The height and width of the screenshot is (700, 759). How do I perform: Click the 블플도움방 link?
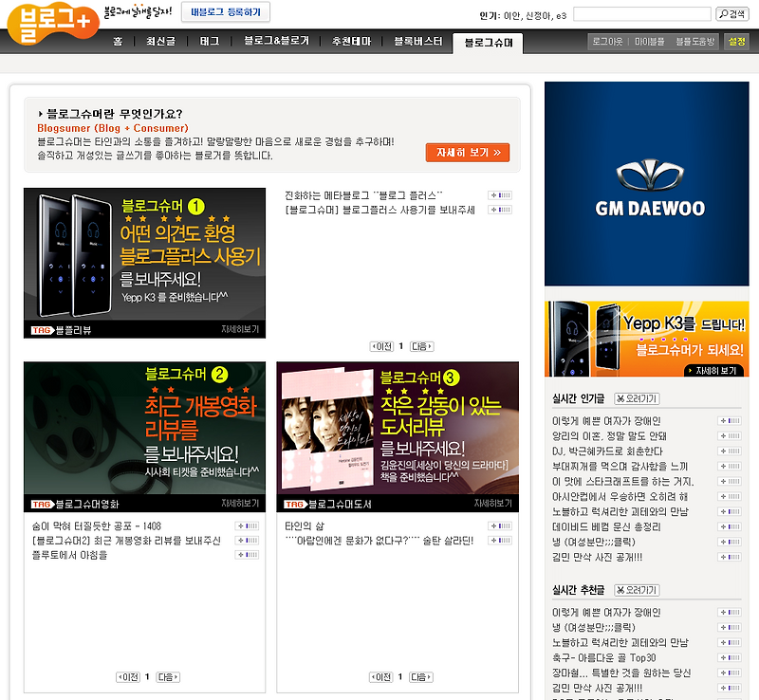click(694, 42)
